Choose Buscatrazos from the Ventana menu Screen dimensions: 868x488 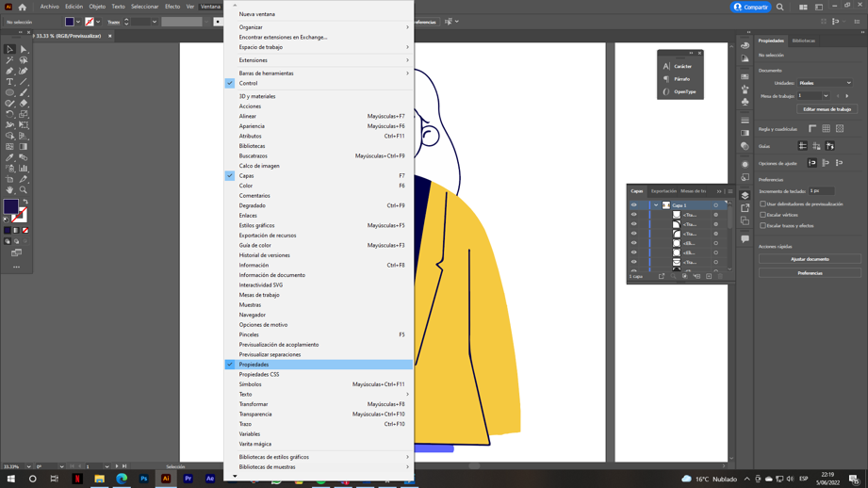coord(253,156)
